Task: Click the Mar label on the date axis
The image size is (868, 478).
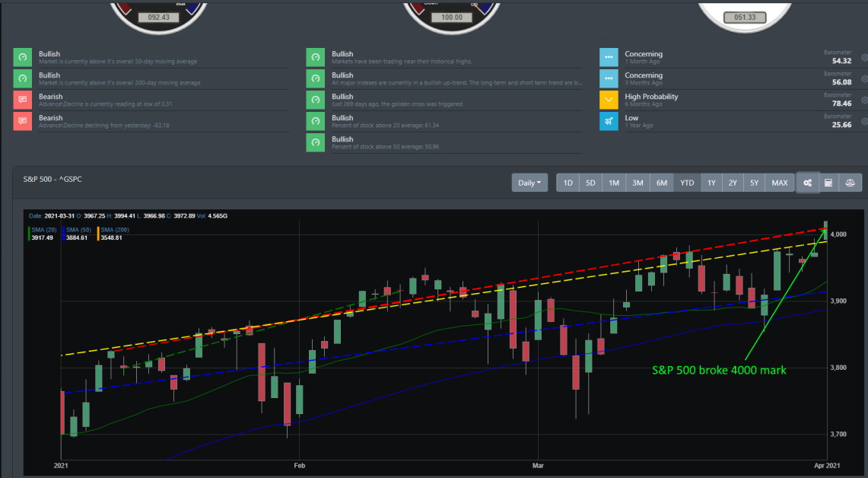Action: click(538, 466)
